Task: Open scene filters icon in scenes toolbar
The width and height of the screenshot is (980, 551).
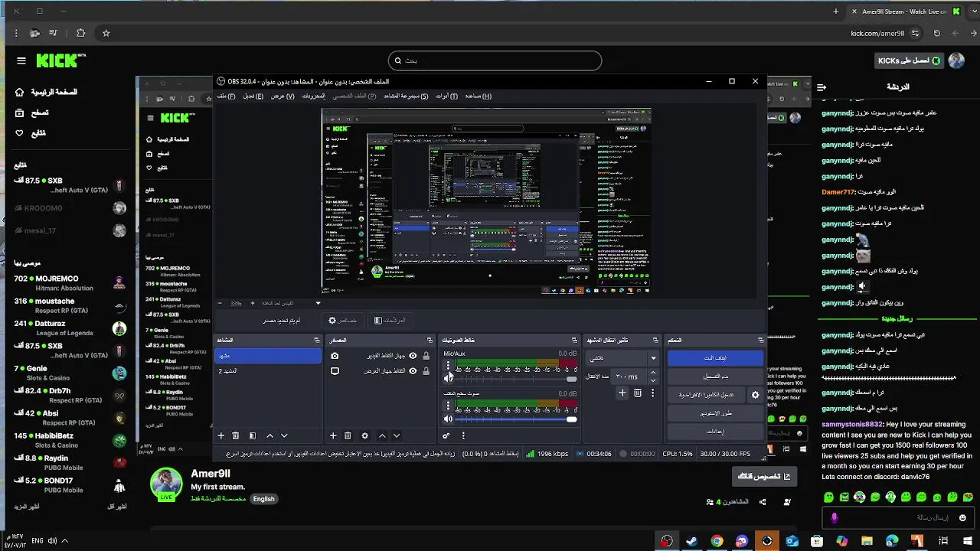Action: click(x=253, y=435)
